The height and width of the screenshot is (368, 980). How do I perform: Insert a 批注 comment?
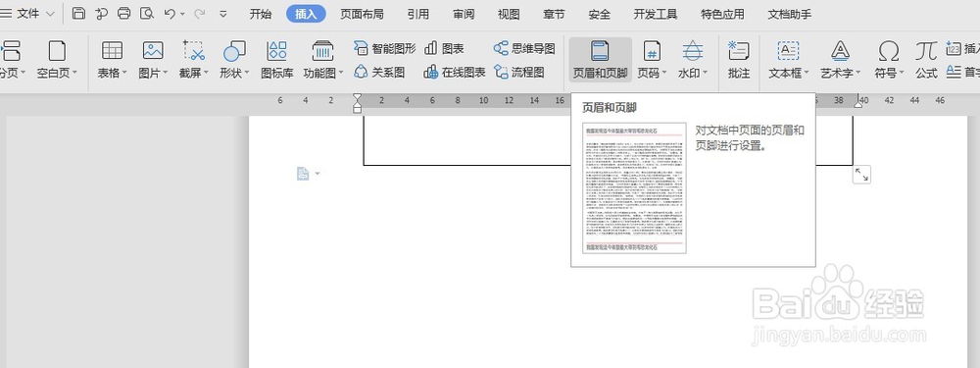point(739,60)
